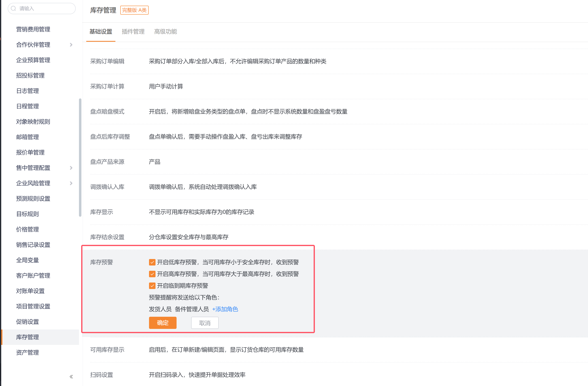Open 资产管理 in sidebar

point(27,352)
